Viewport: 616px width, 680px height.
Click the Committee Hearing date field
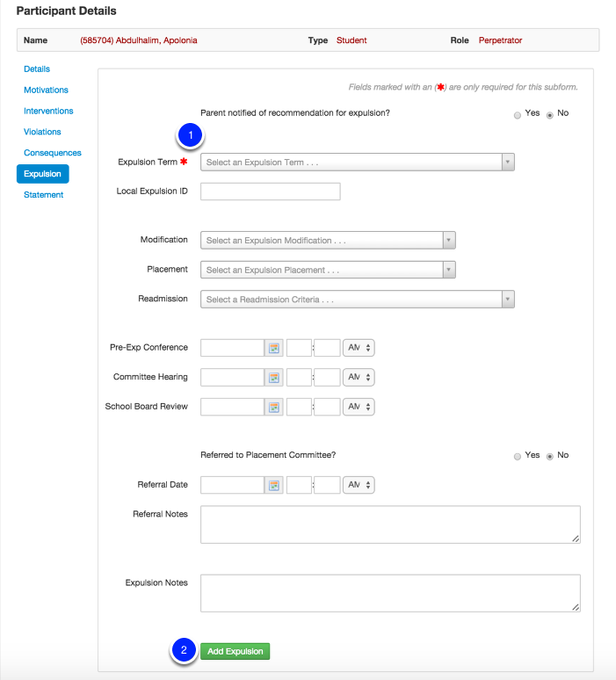pos(232,377)
